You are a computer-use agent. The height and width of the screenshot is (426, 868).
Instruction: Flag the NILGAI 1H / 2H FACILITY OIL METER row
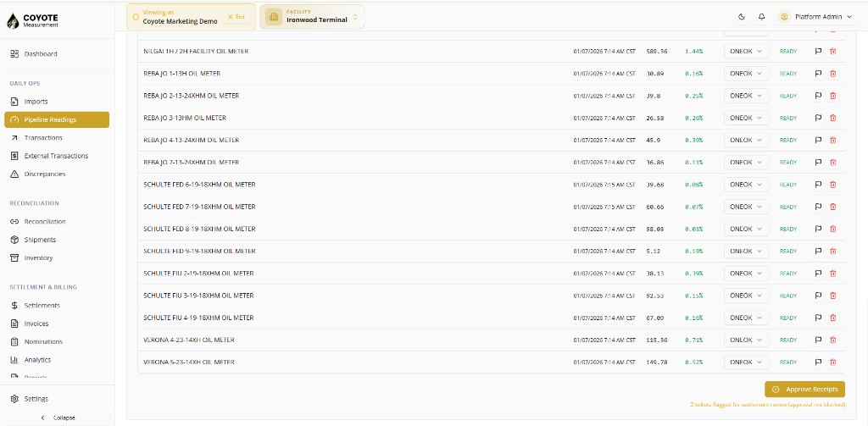(818, 52)
